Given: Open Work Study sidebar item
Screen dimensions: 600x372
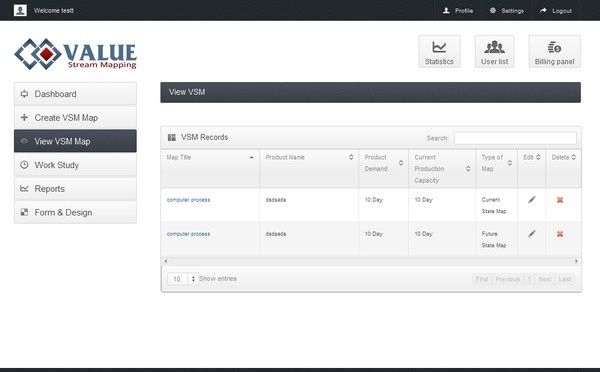Looking at the screenshot, I should [75, 165].
